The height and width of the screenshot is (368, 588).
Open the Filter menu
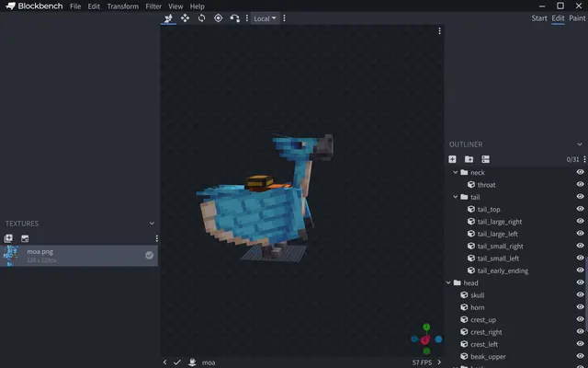coord(153,6)
